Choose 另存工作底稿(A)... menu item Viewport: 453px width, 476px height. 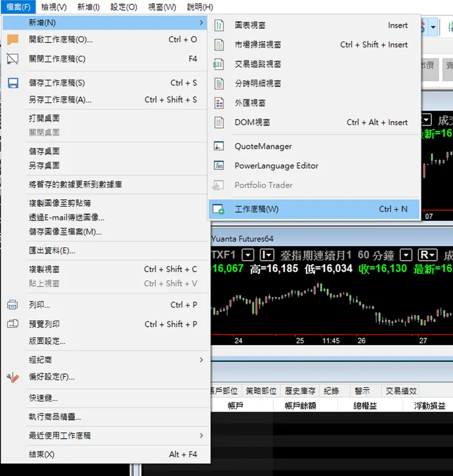[105, 100]
